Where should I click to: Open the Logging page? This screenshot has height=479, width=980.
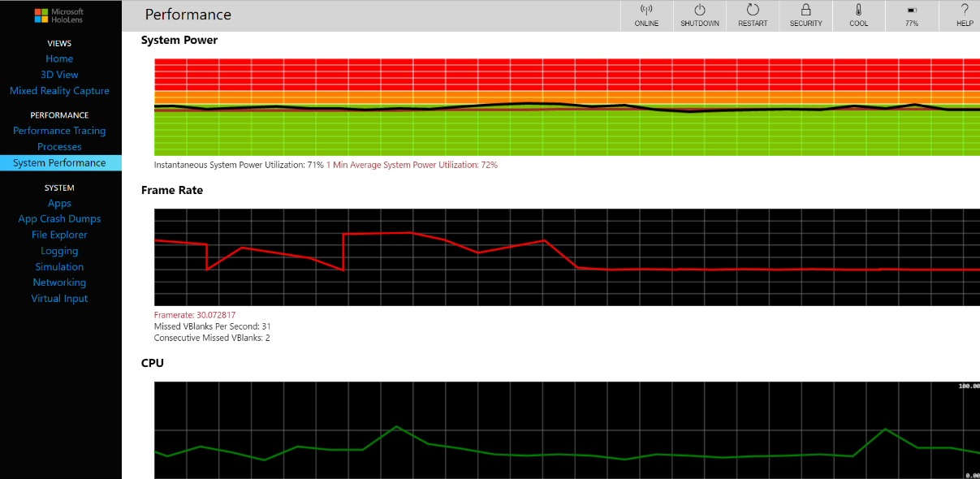point(59,251)
